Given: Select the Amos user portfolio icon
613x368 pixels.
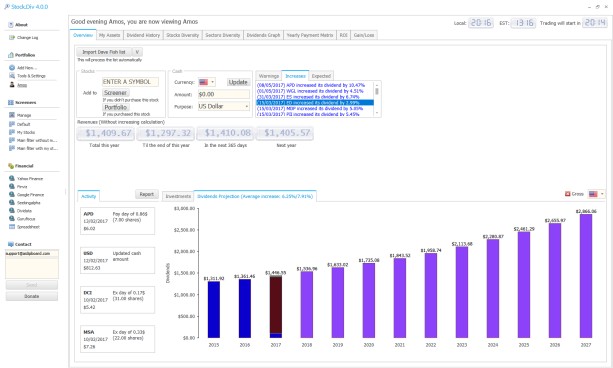Looking at the screenshot, I should (x=12, y=84).
